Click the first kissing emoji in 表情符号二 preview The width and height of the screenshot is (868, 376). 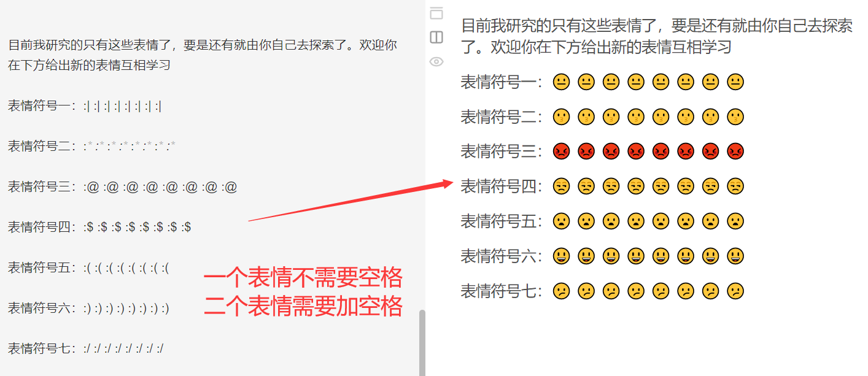coord(561,116)
